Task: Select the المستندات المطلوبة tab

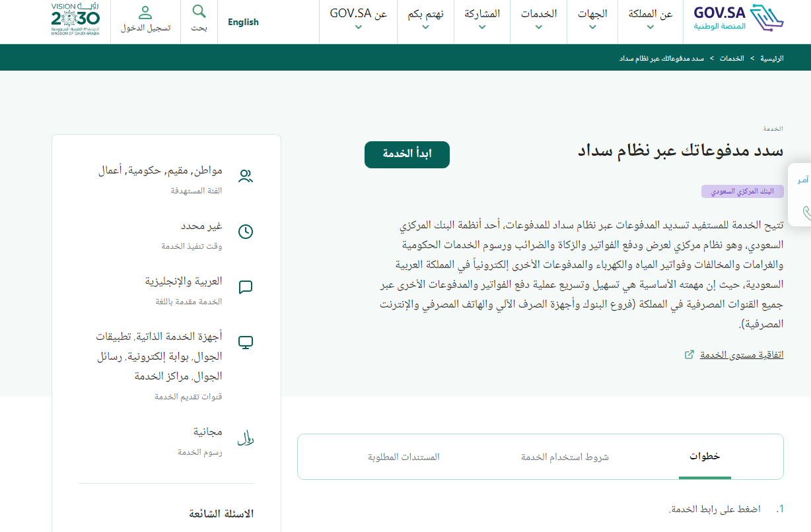Action: tap(404, 457)
